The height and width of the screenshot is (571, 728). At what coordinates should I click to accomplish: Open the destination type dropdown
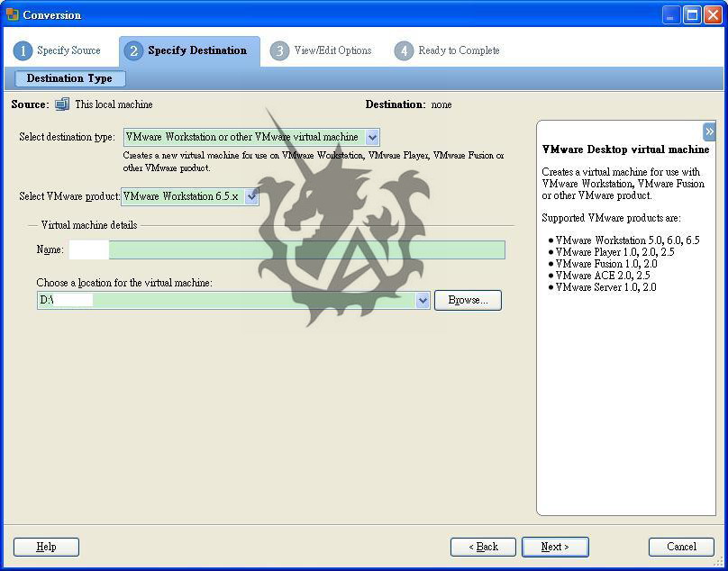tap(372, 138)
